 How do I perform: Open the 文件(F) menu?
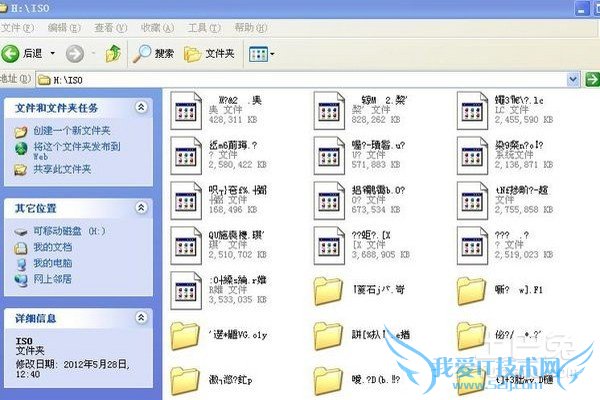pyautogui.click(x=17, y=28)
